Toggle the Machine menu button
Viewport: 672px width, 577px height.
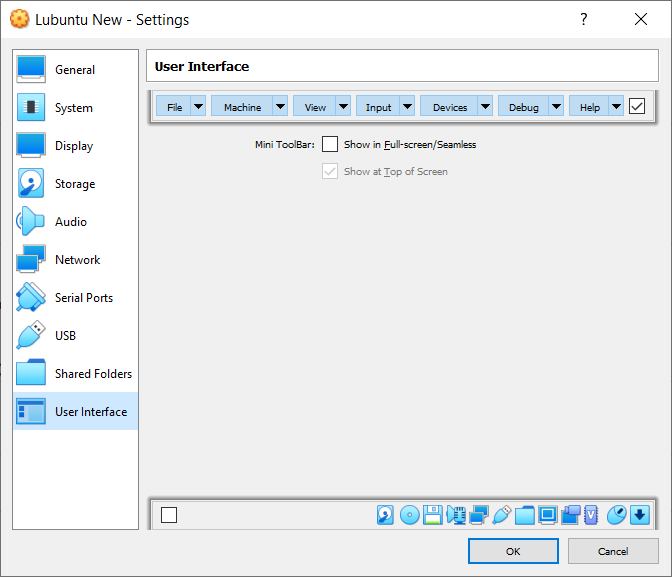[x=242, y=106]
